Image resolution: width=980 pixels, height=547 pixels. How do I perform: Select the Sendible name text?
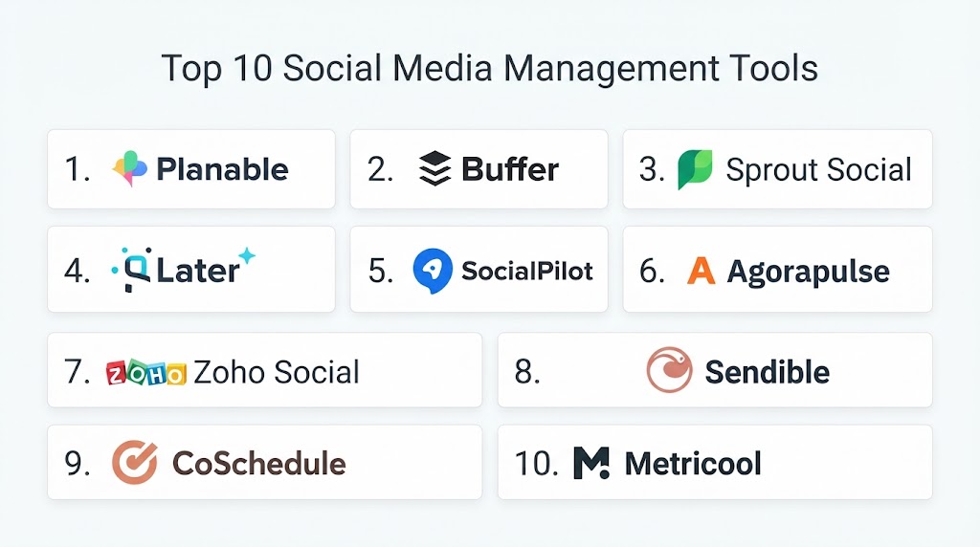click(767, 372)
